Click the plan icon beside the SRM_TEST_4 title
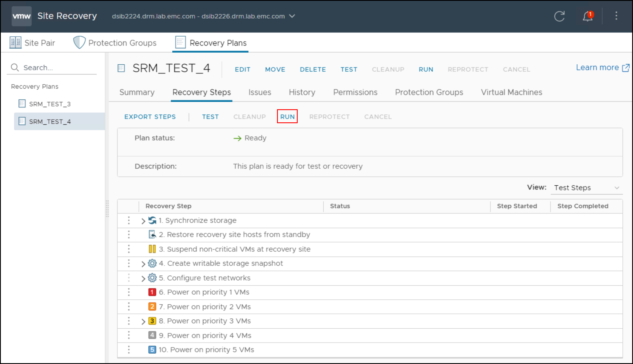Screen dimensions: 633x364 [121, 68]
